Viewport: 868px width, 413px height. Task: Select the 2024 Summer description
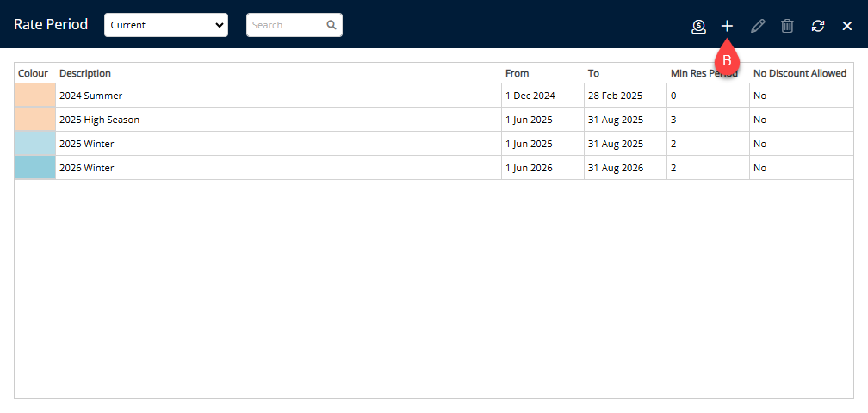click(90, 96)
